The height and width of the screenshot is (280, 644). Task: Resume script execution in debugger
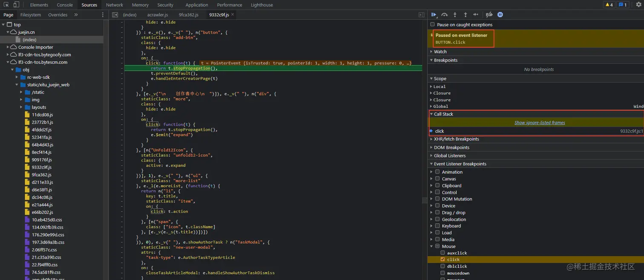[434, 15]
